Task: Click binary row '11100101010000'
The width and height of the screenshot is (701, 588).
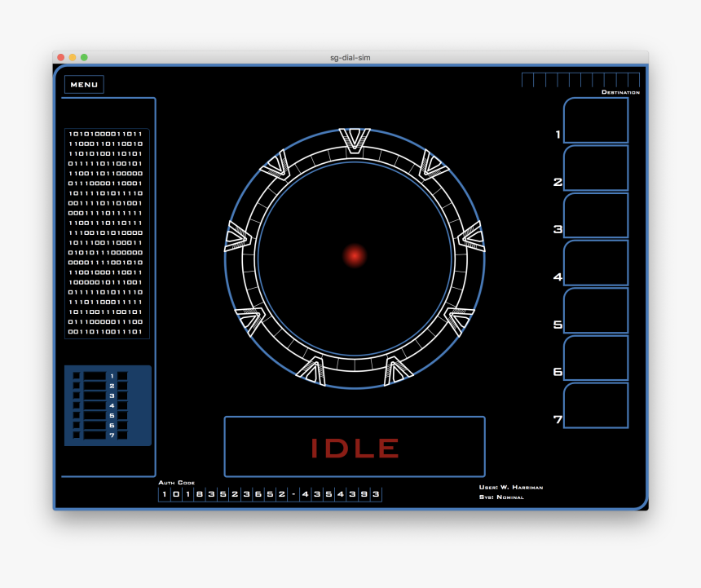Action: (x=105, y=232)
